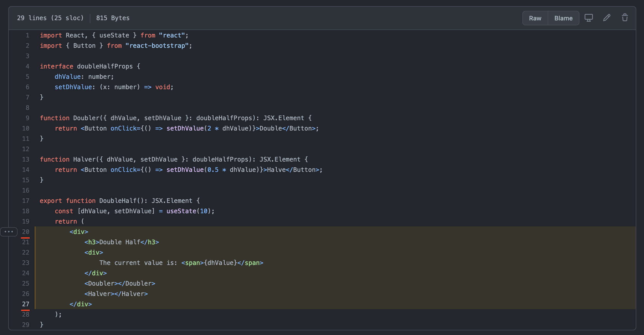This screenshot has width=644, height=335.
Task: Select highlighted line number 20
Action: point(26,232)
